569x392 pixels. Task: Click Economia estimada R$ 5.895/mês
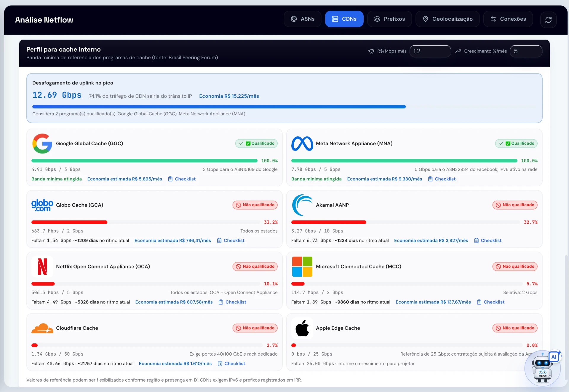click(125, 179)
